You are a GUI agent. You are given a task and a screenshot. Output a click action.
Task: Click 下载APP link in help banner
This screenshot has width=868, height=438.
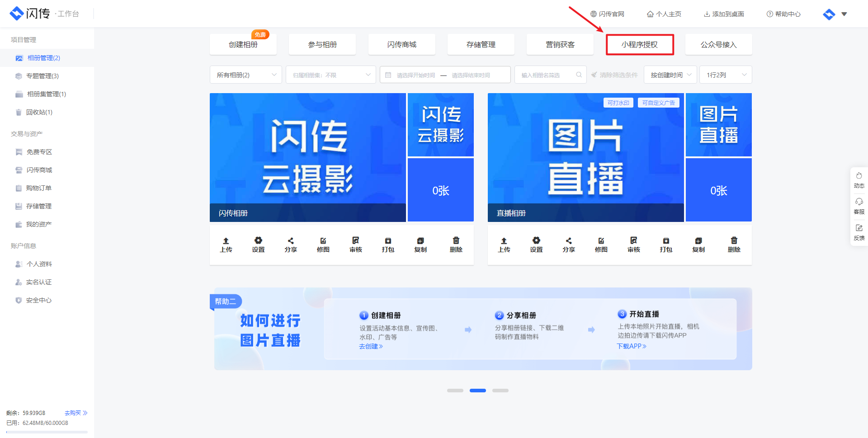pyautogui.click(x=632, y=346)
